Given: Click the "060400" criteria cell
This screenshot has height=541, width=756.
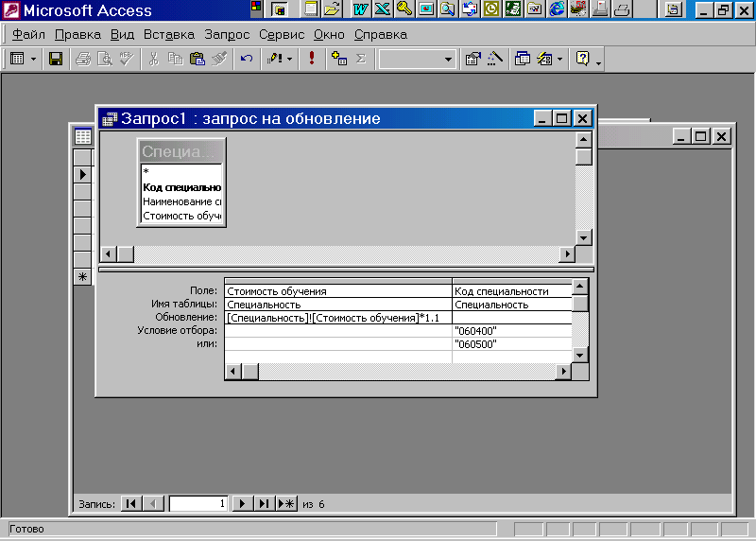Looking at the screenshot, I should tap(512, 331).
